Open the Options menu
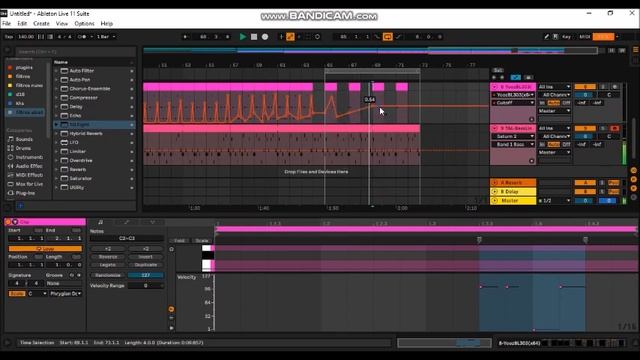 click(84, 24)
